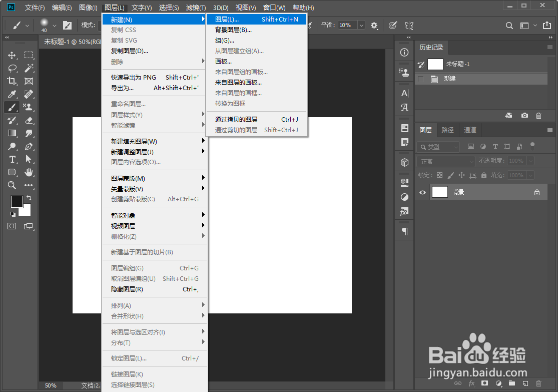Select the Clone Stamp tool

(x=29, y=107)
